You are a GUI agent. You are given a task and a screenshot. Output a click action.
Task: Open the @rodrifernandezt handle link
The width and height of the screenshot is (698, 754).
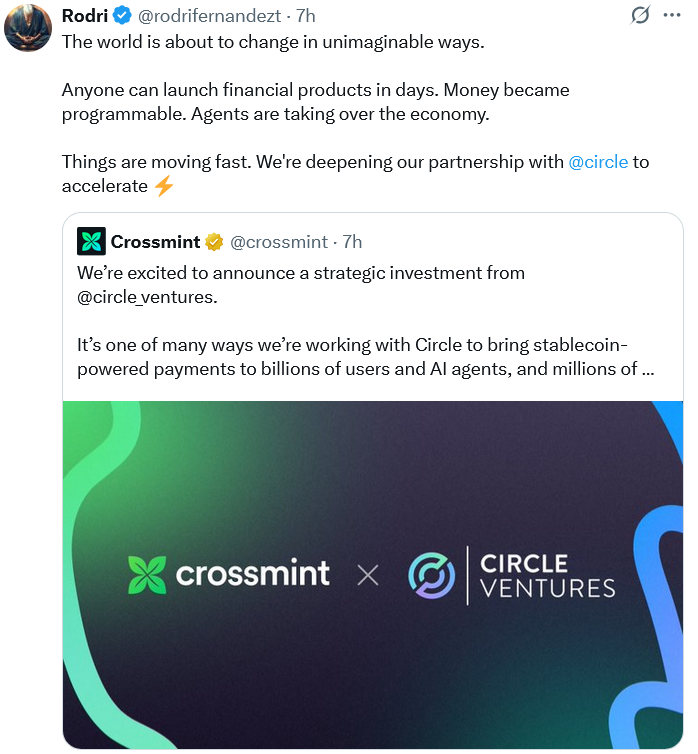pyautogui.click(x=211, y=16)
